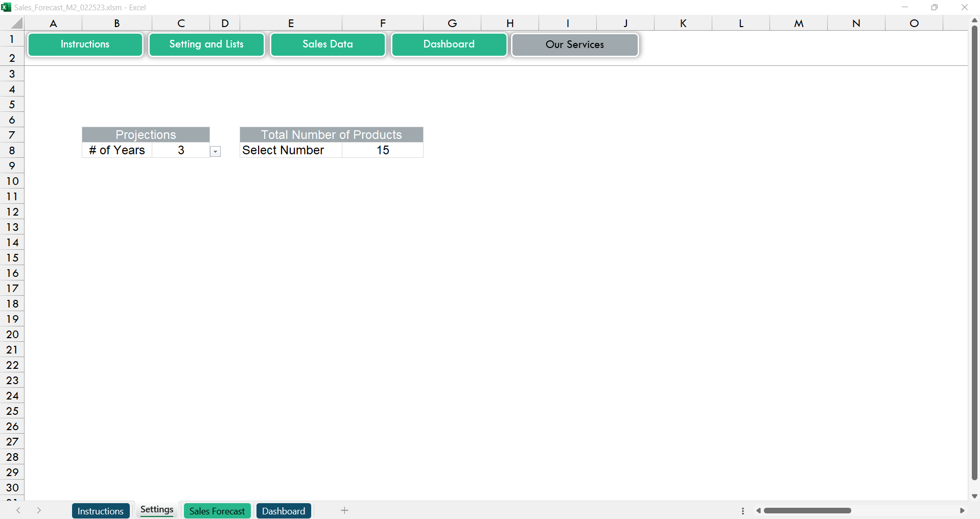
Task: Go to Sales Data via green button
Action: tap(328, 44)
